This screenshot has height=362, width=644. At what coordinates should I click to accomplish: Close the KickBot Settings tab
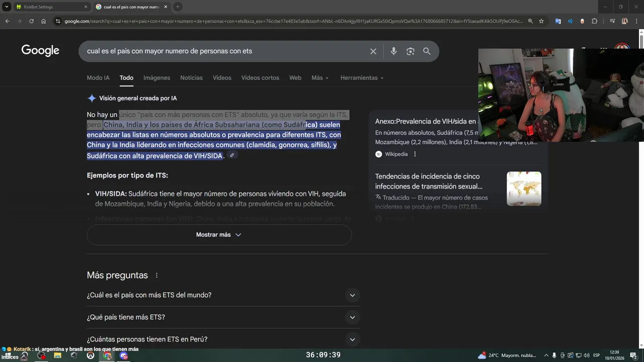point(86,7)
